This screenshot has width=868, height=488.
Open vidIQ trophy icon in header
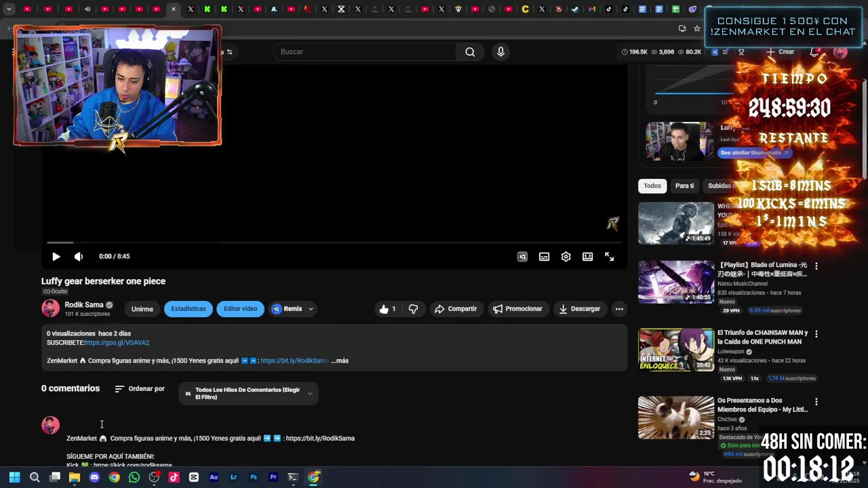point(741,52)
